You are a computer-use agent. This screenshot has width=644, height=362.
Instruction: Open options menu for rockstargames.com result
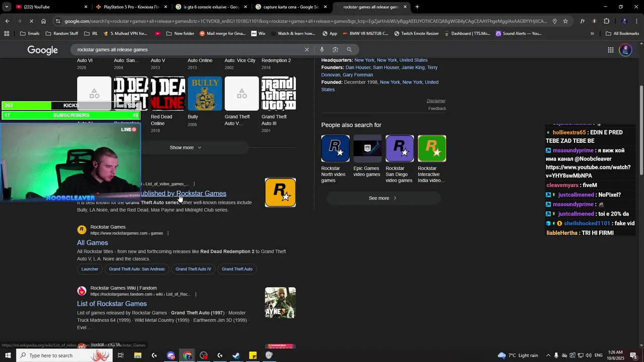[x=168, y=233]
